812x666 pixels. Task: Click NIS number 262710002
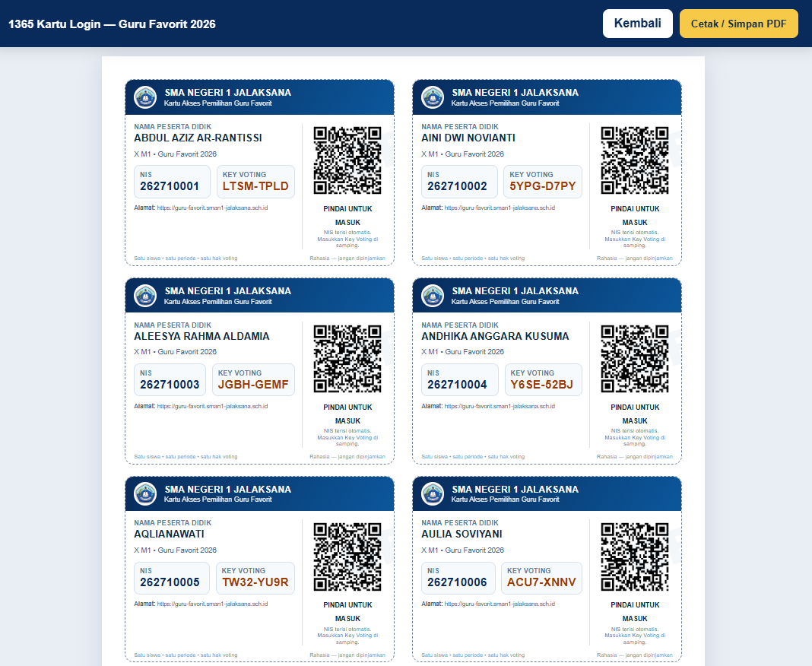click(x=457, y=186)
